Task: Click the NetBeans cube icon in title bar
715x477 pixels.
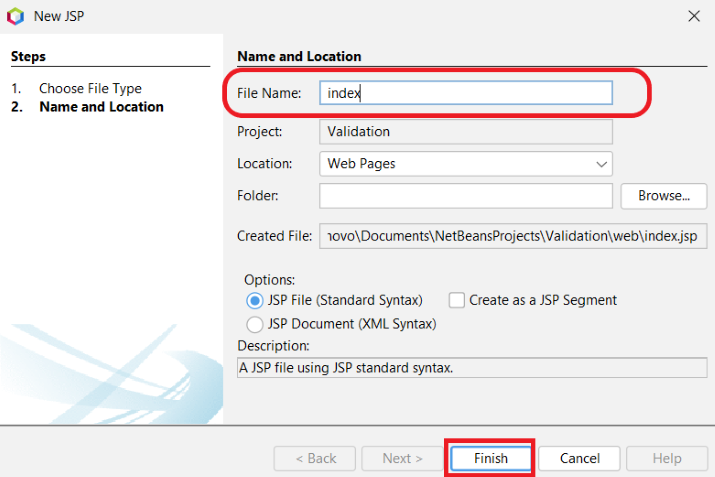Action: 15,15
